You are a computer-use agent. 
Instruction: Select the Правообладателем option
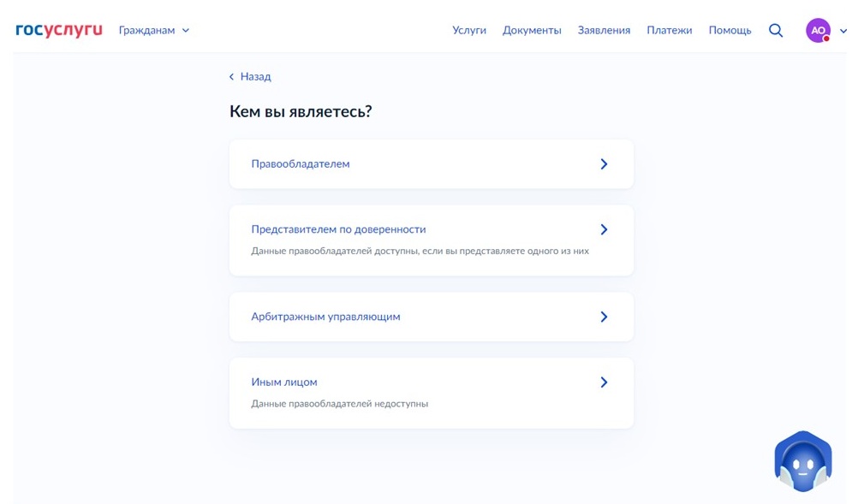click(x=432, y=164)
